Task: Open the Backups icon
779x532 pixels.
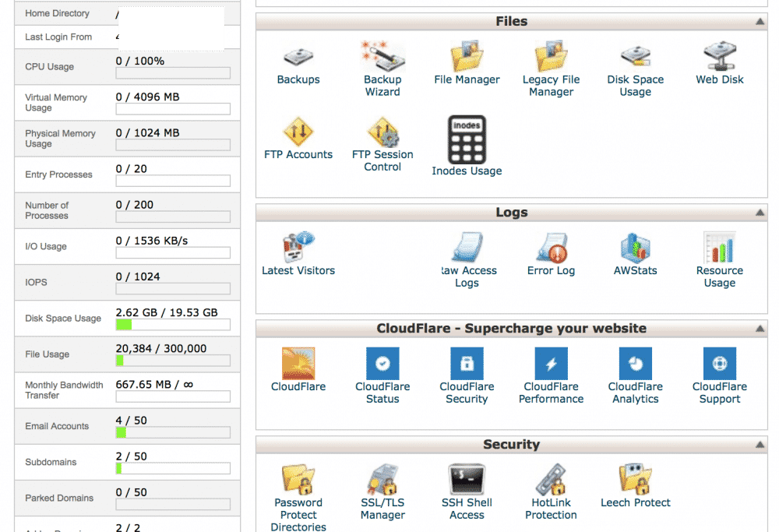Action: click(x=298, y=58)
